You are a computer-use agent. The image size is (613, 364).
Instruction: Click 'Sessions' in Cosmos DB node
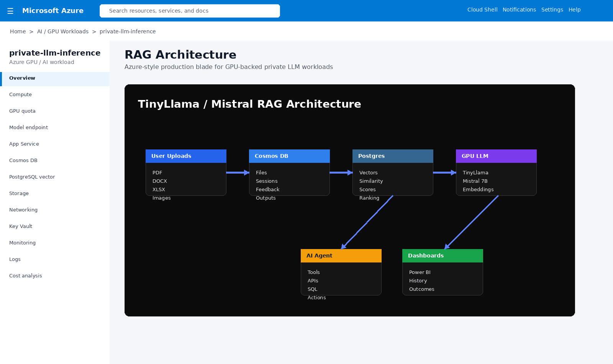[267, 181]
